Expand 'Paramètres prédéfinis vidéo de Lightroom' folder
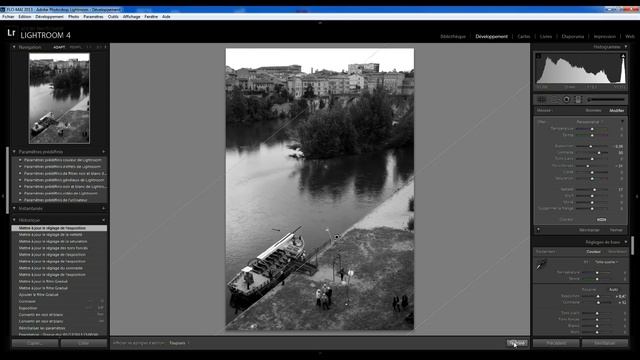640x360 pixels. [20, 193]
